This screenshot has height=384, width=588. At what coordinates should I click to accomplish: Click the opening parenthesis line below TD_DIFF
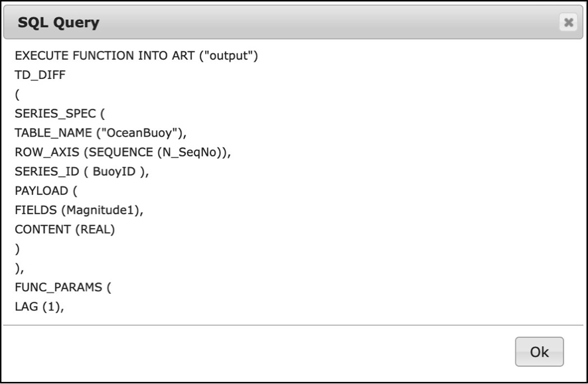coord(17,94)
